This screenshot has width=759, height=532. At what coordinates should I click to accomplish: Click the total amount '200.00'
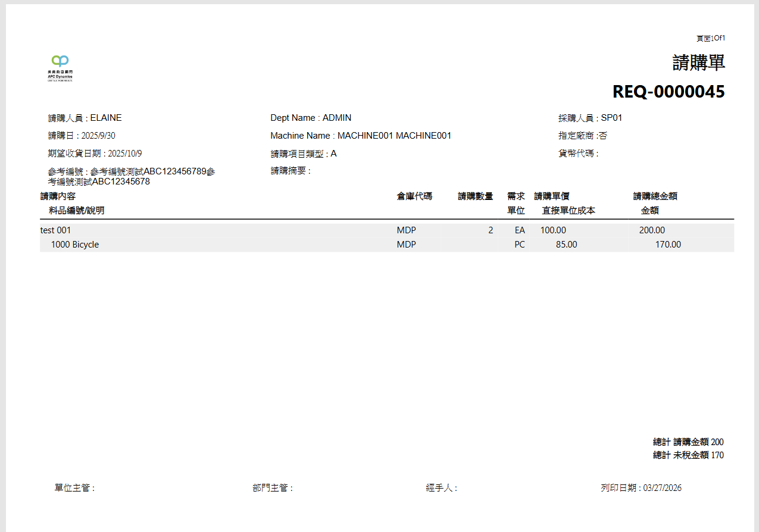click(652, 230)
